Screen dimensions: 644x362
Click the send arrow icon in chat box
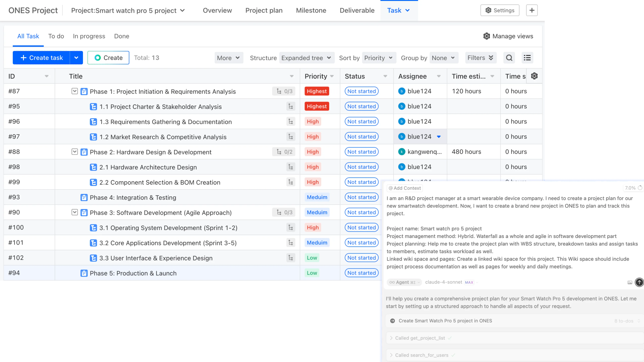click(639, 282)
